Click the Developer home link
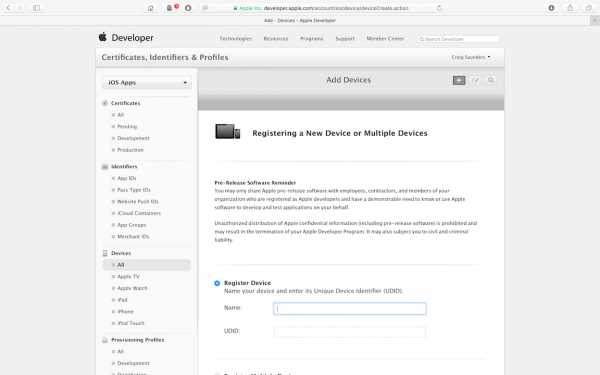The height and width of the screenshot is (375, 600). (132, 38)
